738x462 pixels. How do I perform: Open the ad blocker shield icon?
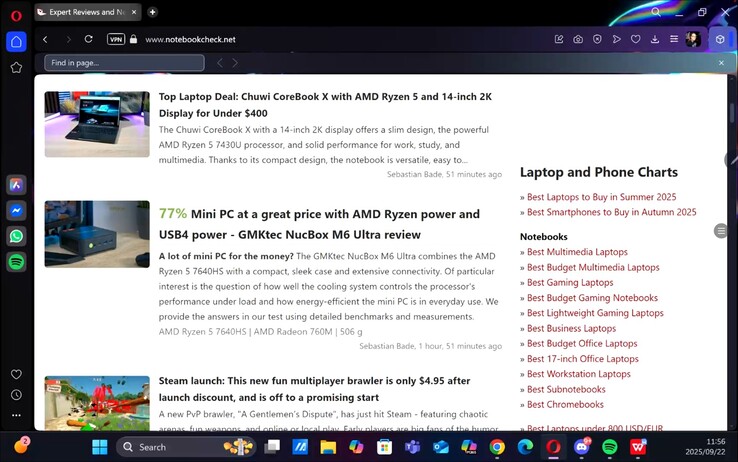tap(597, 40)
